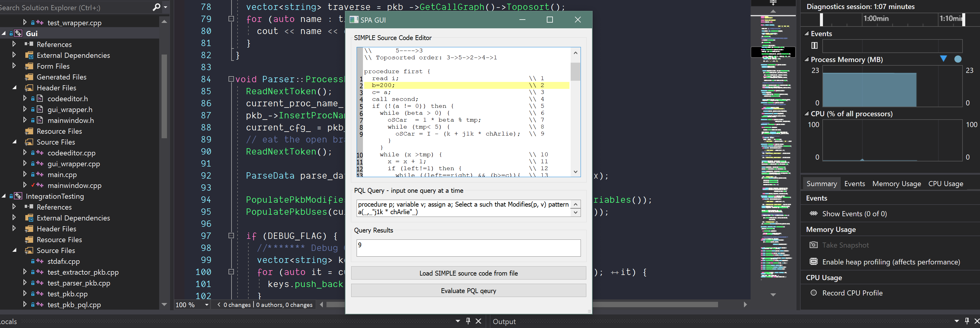Open the CPU Usage tab

point(945,183)
